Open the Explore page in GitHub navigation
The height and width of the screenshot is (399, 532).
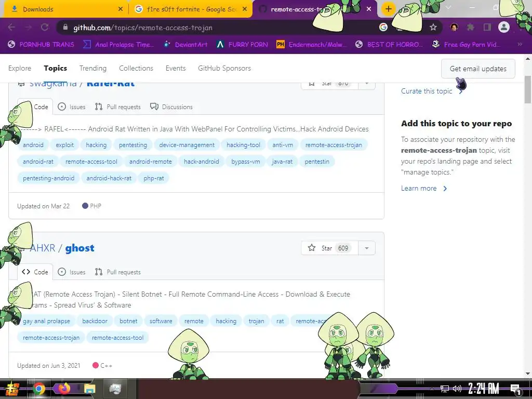[20, 68]
